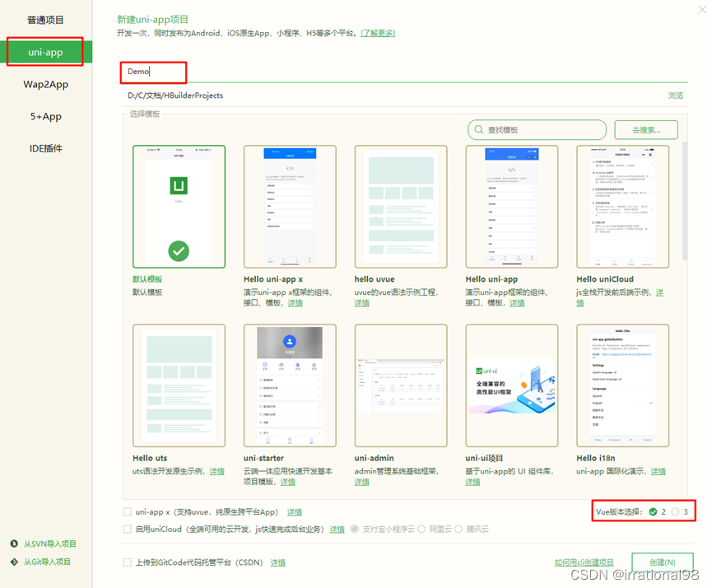Image resolution: width=712 pixels, height=588 pixels.
Task: Click the 创建(N) create button
Action: click(663, 562)
